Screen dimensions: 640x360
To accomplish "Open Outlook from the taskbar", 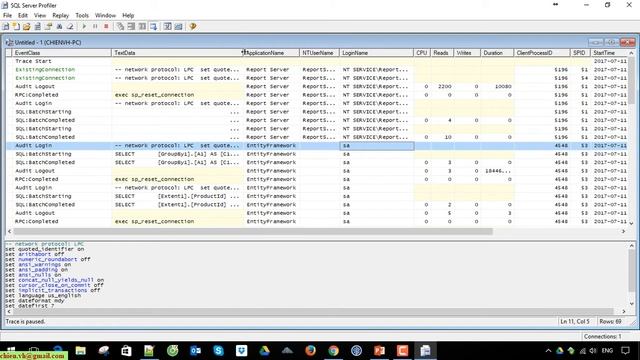I will click(x=196, y=351).
